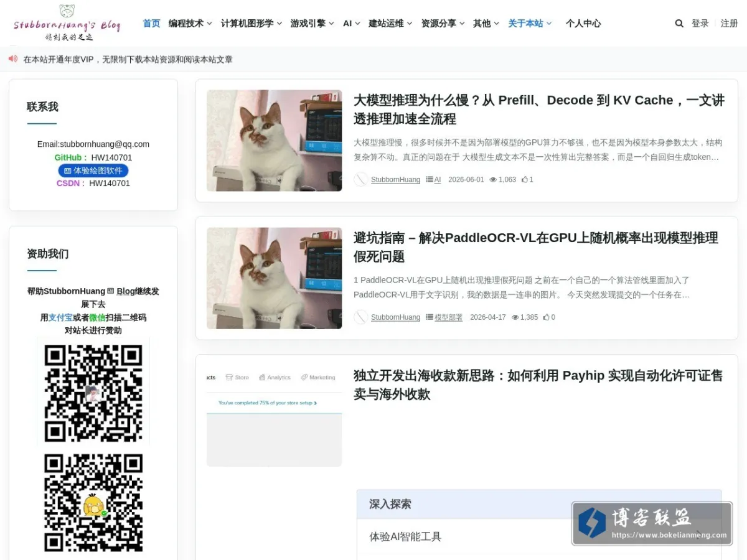Click the red speaker announcement icon
This screenshot has width=747, height=560.
pos(13,59)
